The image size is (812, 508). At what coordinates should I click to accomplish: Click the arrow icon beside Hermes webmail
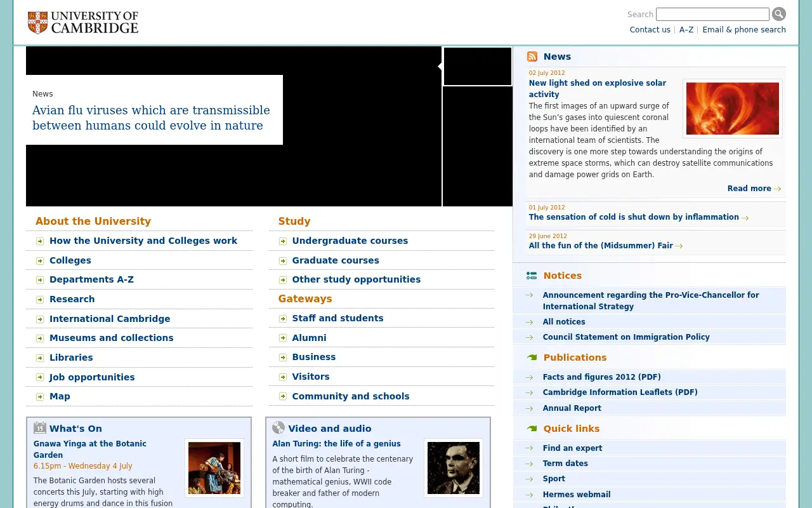[529, 495]
